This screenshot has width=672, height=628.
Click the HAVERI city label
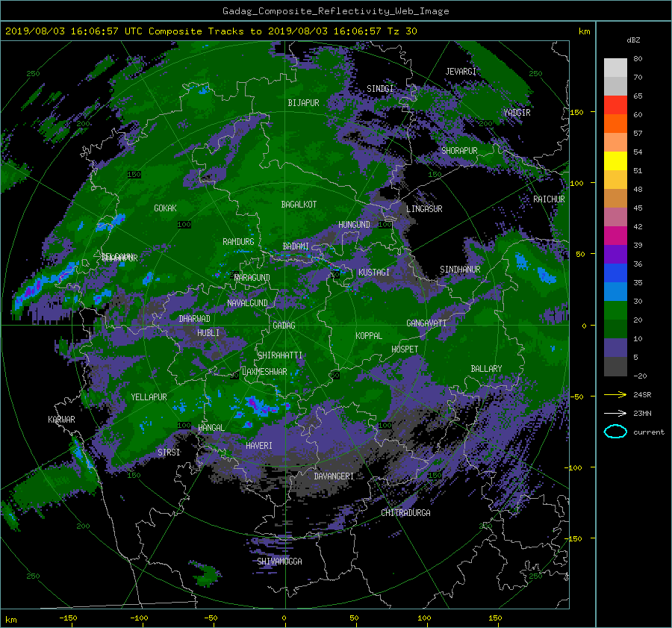pyautogui.click(x=259, y=446)
